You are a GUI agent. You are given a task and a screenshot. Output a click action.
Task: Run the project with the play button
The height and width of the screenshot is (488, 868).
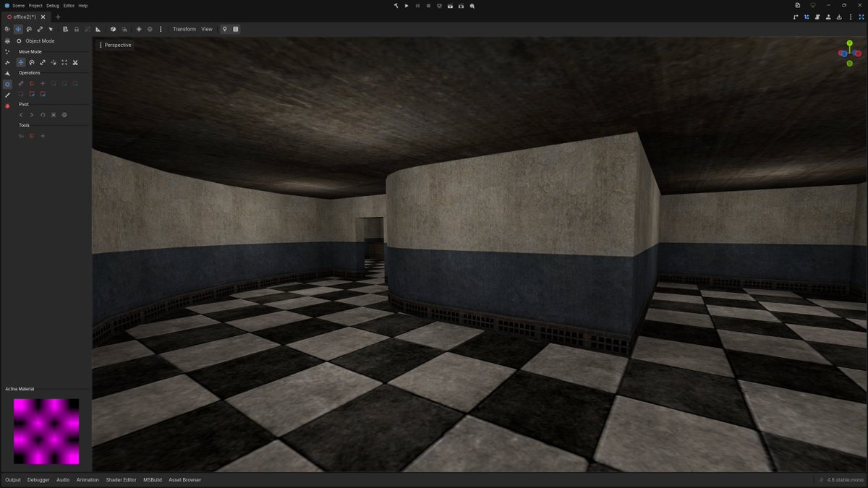407,6
